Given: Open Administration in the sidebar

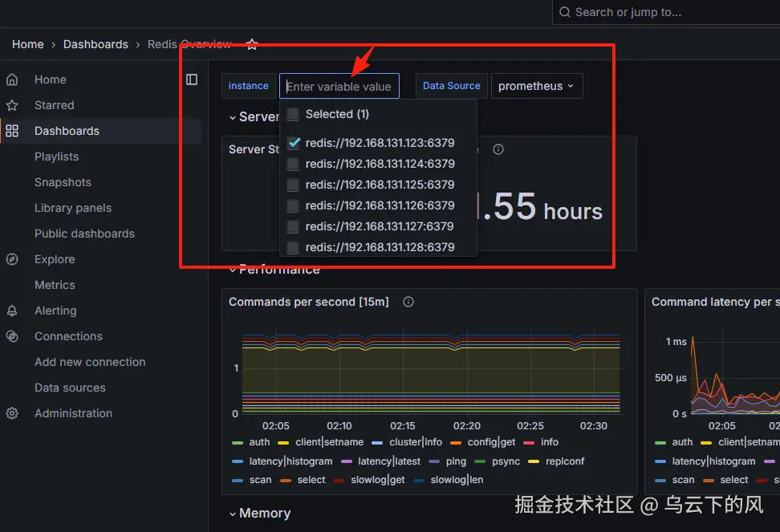Looking at the screenshot, I should click(x=73, y=413).
